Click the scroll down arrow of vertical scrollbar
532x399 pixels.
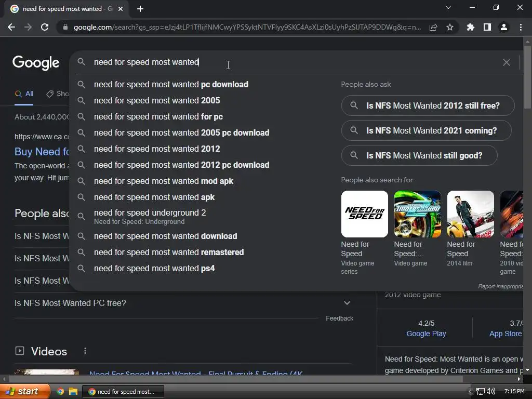527,370
